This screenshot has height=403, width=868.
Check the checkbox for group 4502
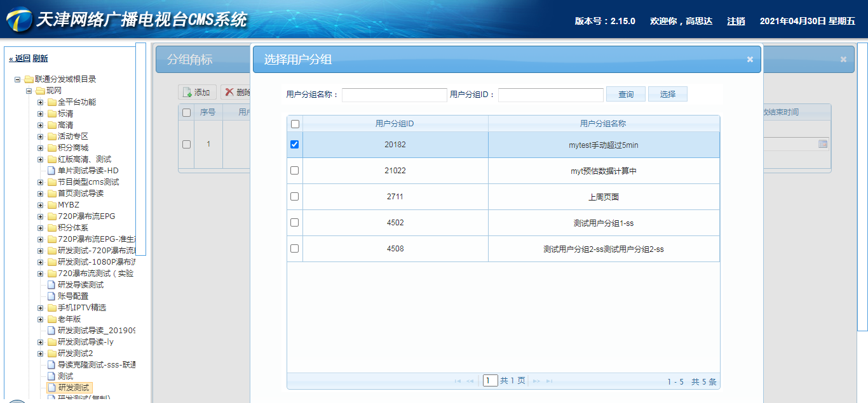point(294,223)
